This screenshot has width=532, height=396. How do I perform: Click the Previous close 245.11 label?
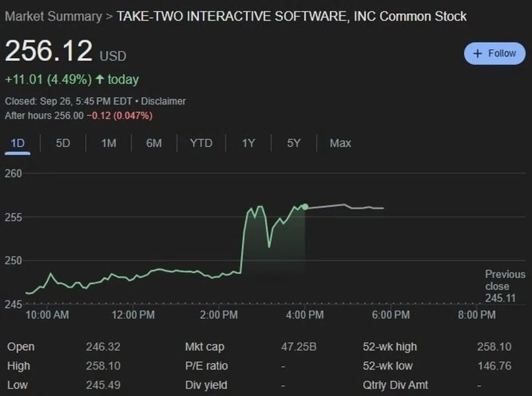click(504, 286)
